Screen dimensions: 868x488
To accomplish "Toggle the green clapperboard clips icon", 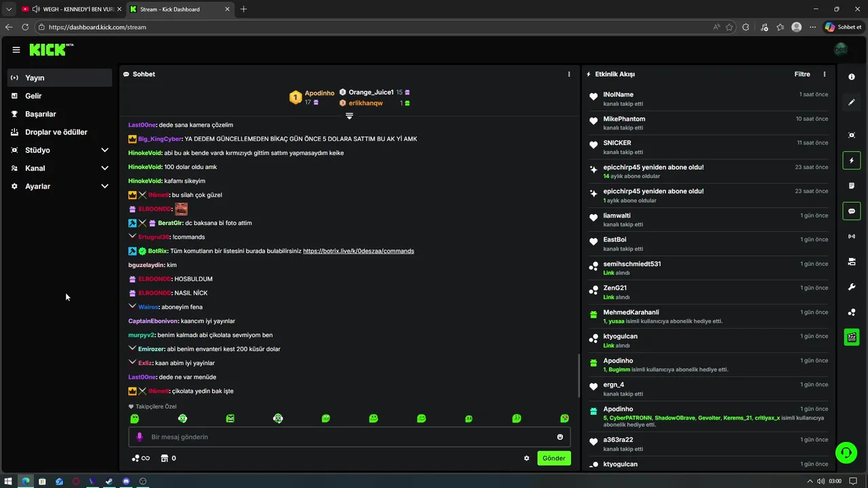I will tap(852, 337).
